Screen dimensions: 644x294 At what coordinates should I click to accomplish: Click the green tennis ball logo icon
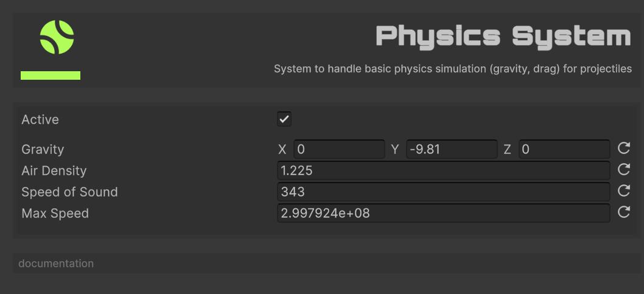(57, 37)
